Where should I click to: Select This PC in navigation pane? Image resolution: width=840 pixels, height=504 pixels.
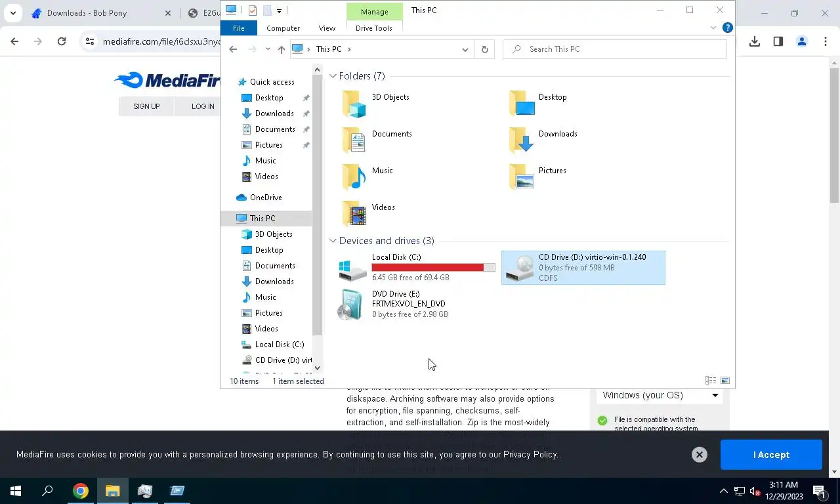[x=266, y=219]
